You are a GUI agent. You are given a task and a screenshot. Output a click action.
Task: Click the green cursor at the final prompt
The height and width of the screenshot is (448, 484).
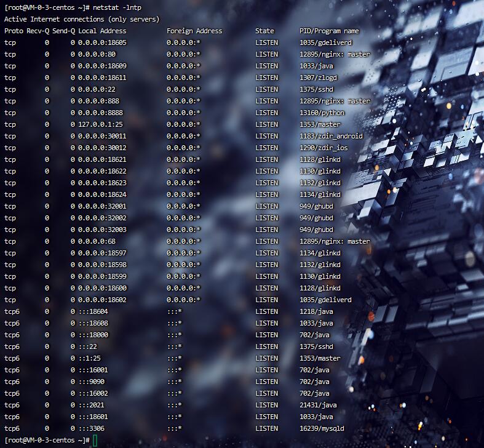[x=95, y=440]
